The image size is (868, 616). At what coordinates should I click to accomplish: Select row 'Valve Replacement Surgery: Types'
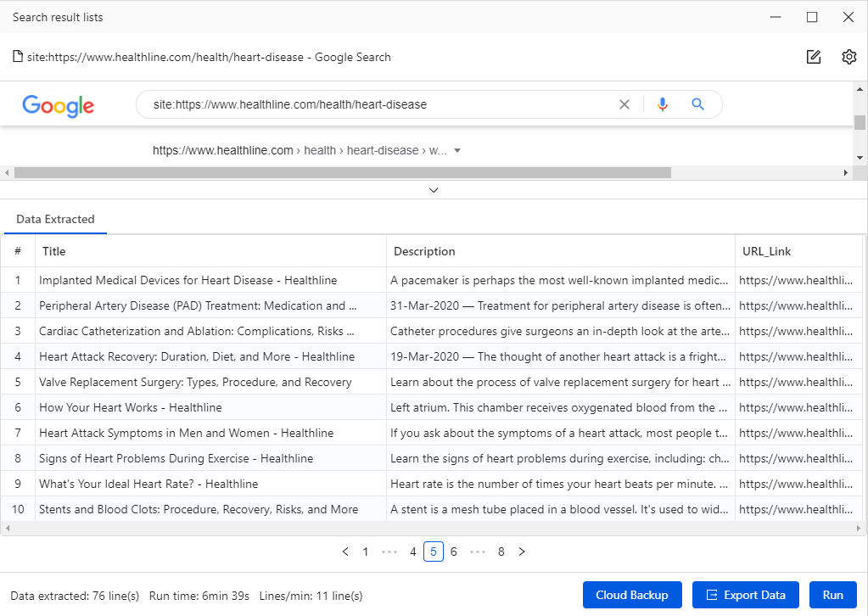point(432,382)
